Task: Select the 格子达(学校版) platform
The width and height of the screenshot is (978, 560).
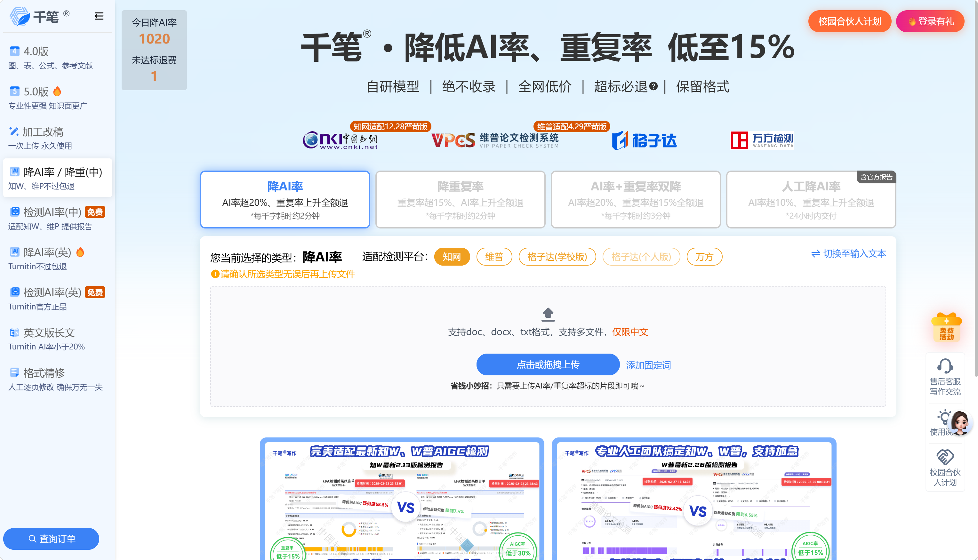Action: pos(557,257)
